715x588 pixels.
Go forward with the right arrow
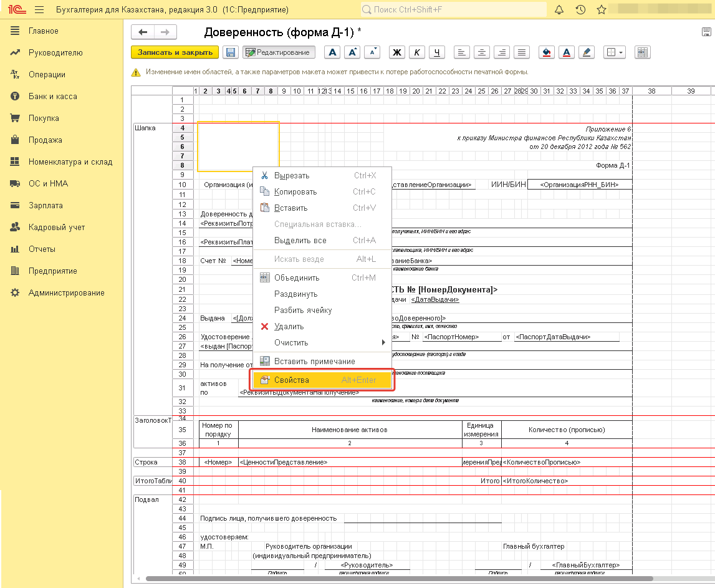tap(165, 32)
